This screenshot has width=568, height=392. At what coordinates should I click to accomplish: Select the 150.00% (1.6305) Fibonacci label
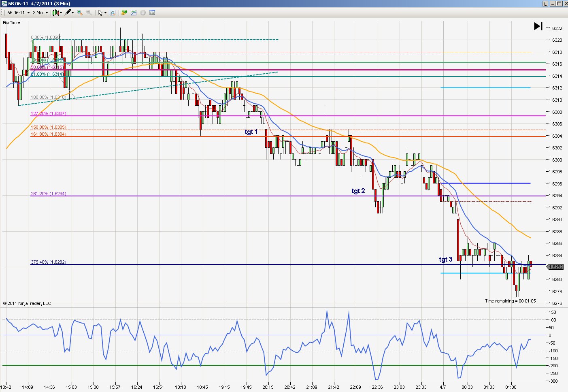[49, 127]
